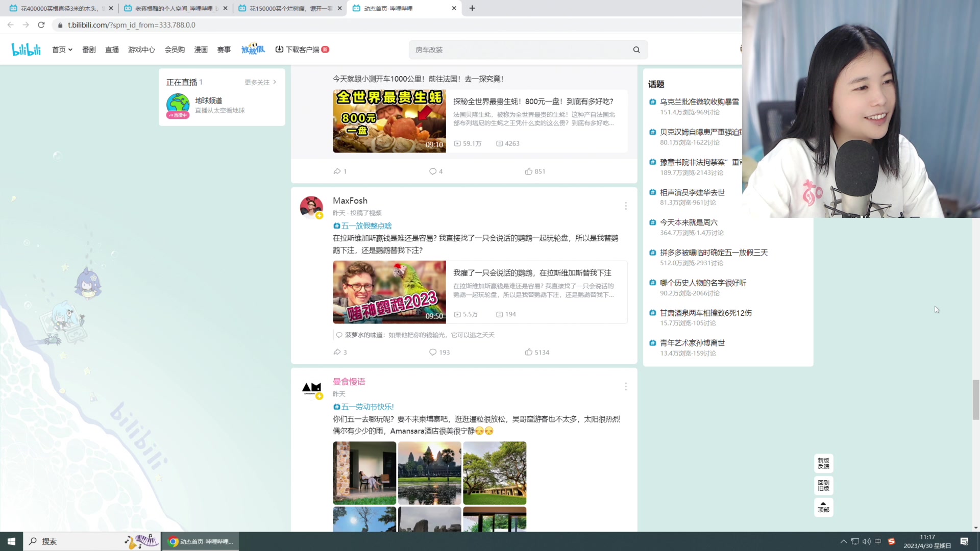Click the 新版反馈 floating button
980x551 pixels.
tap(823, 463)
